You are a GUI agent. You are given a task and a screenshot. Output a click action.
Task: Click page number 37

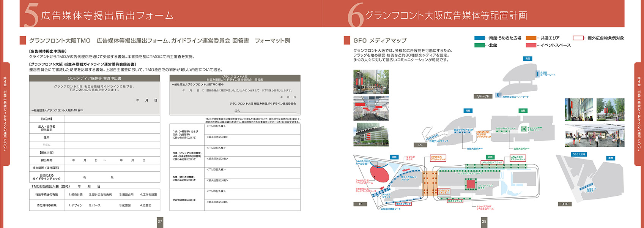(160, 222)
